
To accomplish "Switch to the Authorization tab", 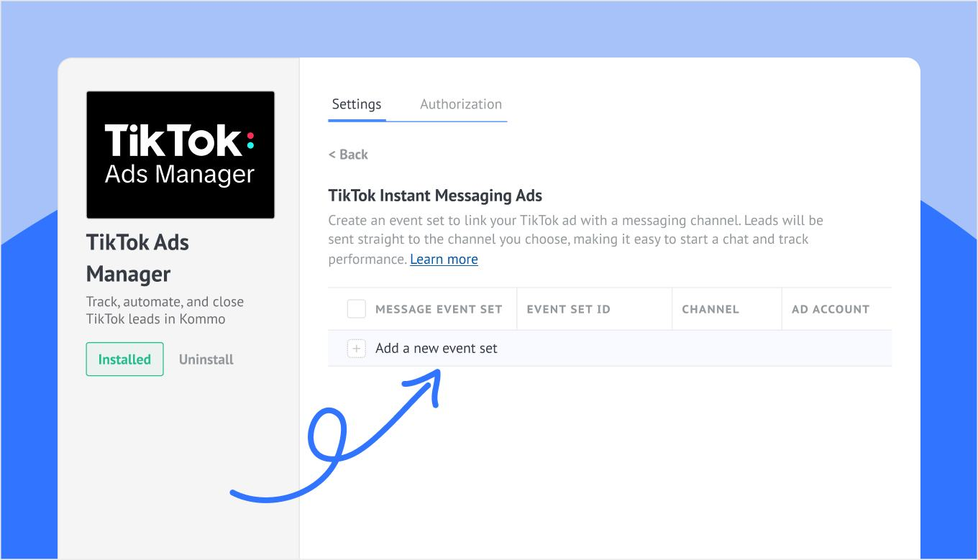I will [x=460, y=104].
